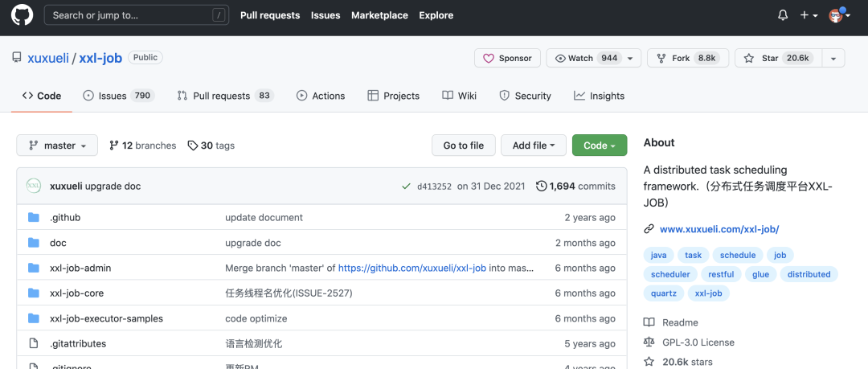Image resolution: width=868 pixels, height=369 pixels.
Task: Switch to the Pull requests tab with 83
Action: coord(225,96)
